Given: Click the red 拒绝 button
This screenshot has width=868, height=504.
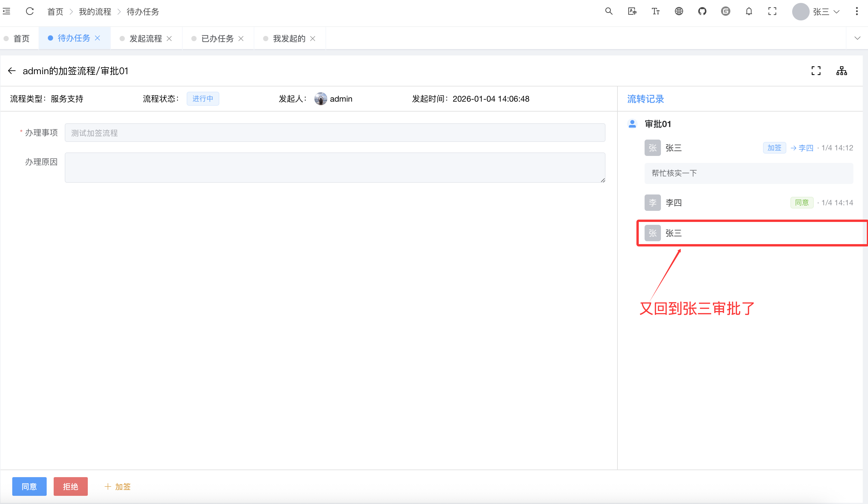Looking at the screenshot, I should point(71,486).
